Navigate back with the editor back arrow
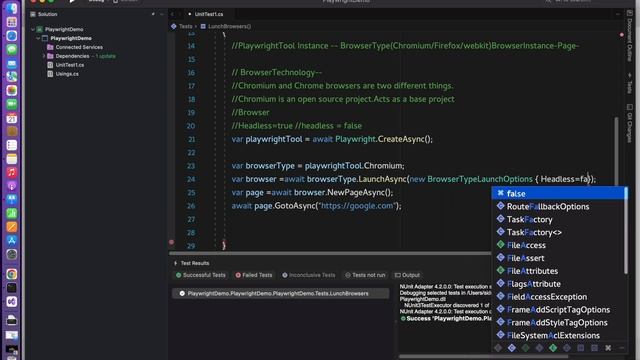 point(172,14)
